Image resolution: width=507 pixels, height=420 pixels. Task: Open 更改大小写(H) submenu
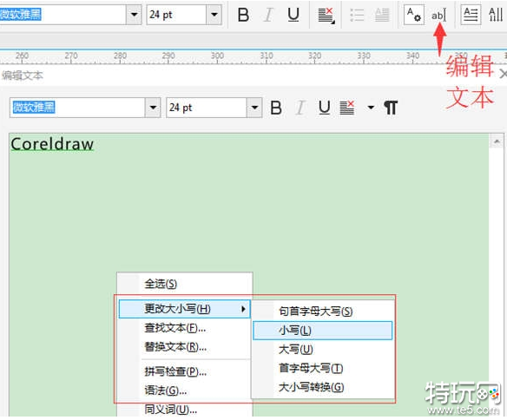pos(184,309)
